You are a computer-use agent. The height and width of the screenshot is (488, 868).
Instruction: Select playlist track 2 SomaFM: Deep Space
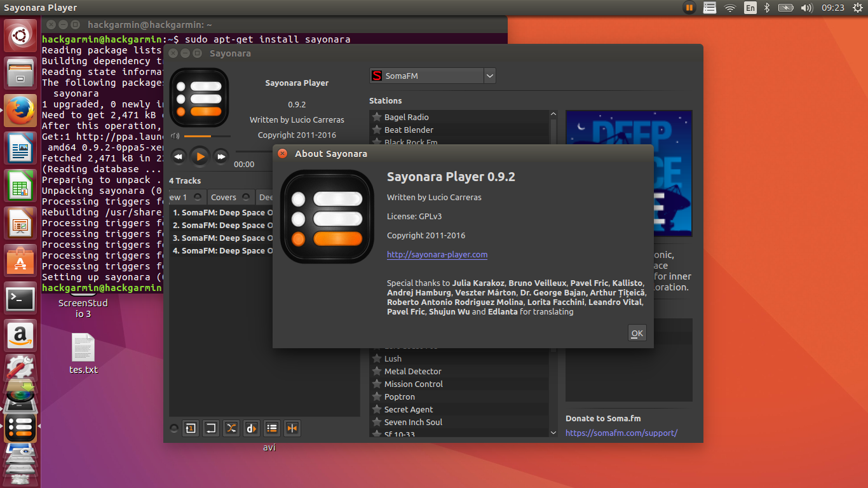(x=222, y=226)
